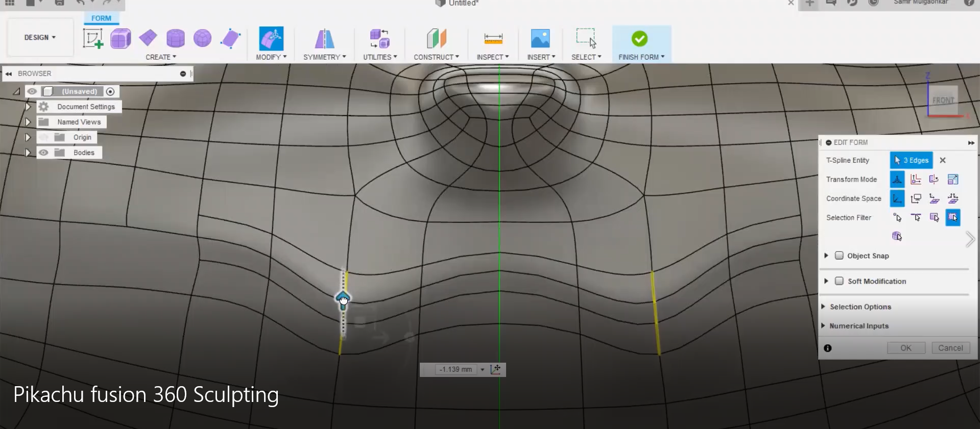The width and height of the screenshot is (980, 429).
Task: Enable the Soft Modification checkbox
Action: click(x=839, y=281)
